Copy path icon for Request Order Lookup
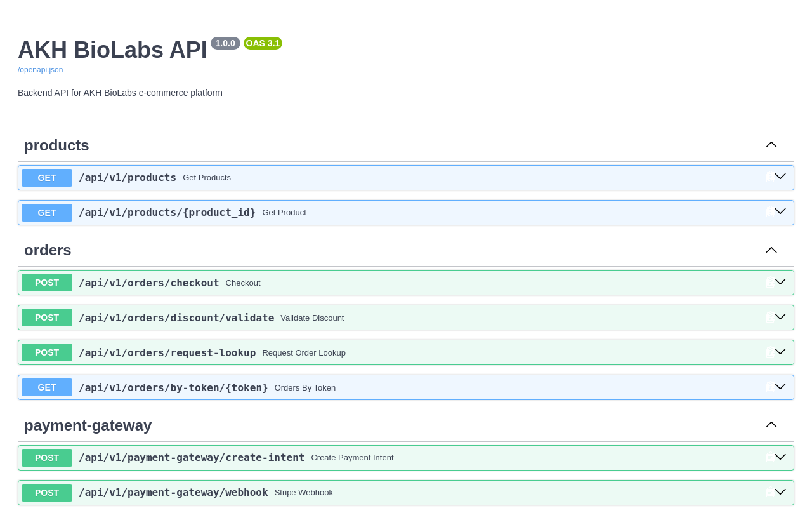Viewport: 812px width, 508px height. click(x=769, y=352)
